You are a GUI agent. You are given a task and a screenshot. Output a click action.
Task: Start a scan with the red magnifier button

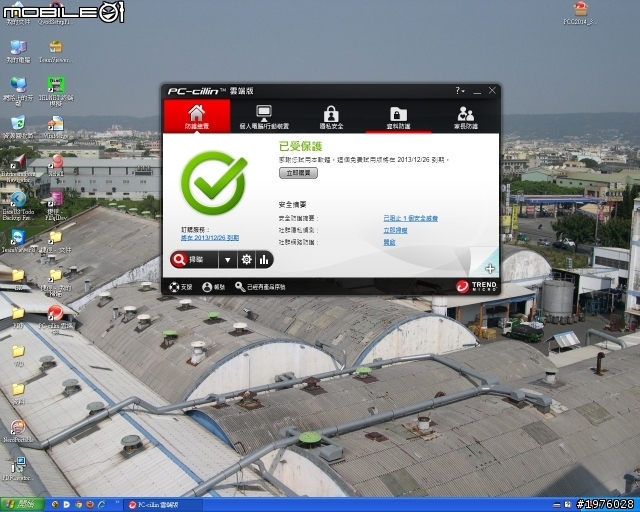coord(194,260)
